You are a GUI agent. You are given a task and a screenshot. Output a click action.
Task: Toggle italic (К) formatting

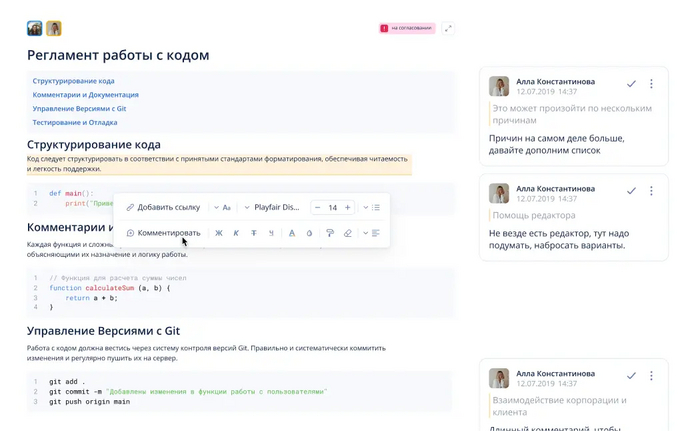[x=236, y=233]
